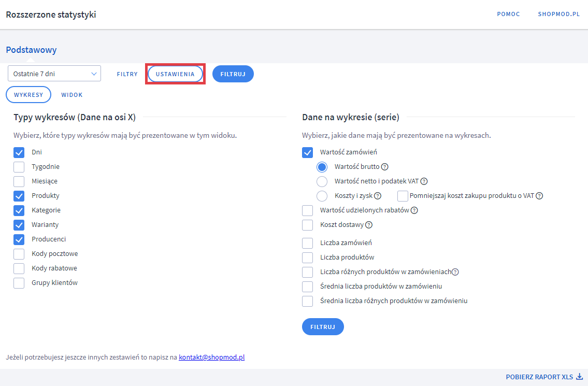
Task: Uncheck the Produkty chart type
Action: (x=19, y=196)
